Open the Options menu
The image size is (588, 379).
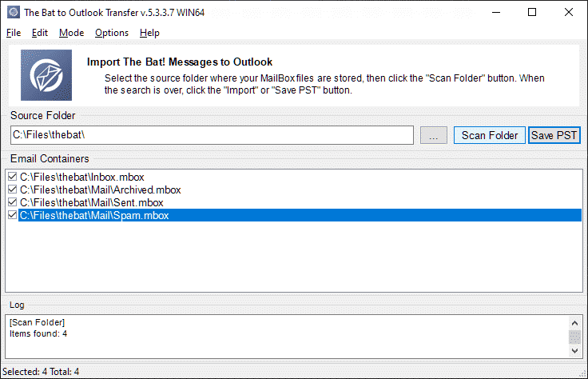[x=112, y=33]
